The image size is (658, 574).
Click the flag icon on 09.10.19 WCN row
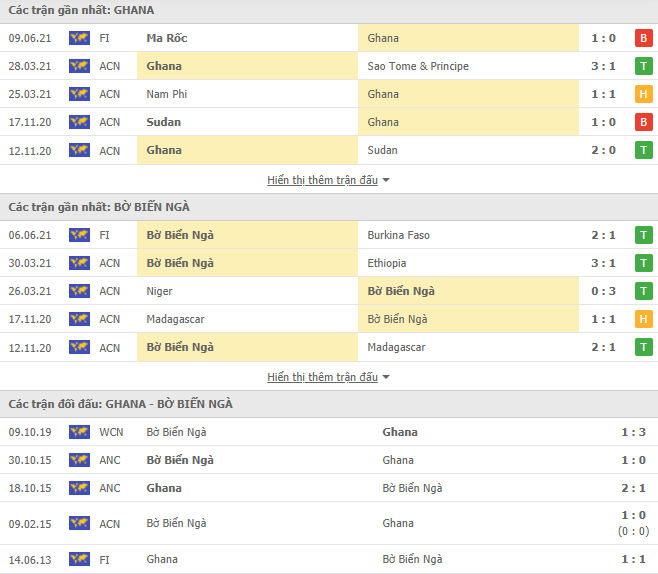79,432
